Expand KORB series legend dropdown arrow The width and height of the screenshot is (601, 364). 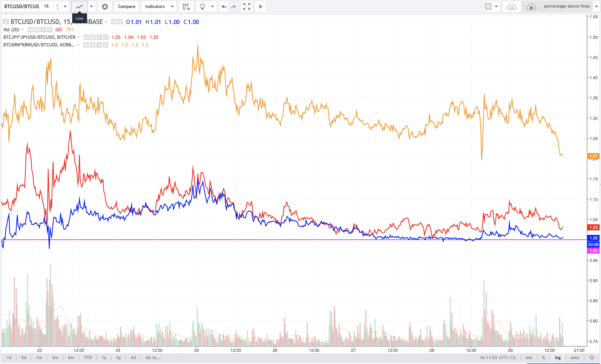78,45
